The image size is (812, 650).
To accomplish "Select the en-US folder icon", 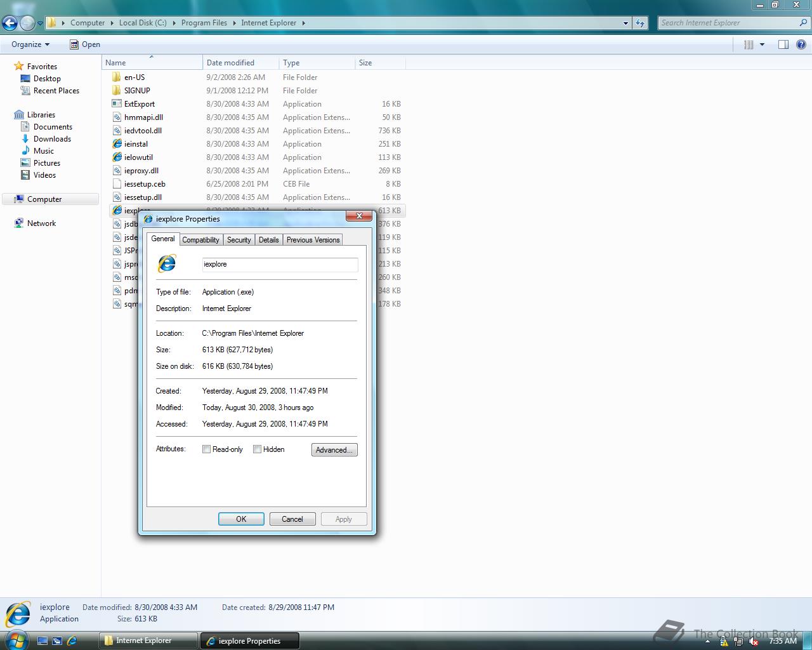I will (x=117, y=77).
